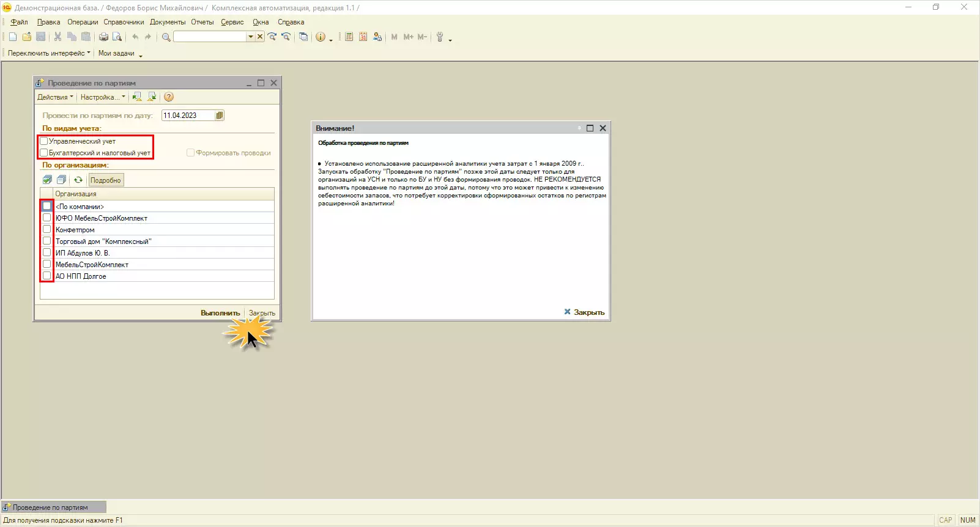Enable the Управленческий учет checkbox
Screen dimensions: 980x527
44,141
